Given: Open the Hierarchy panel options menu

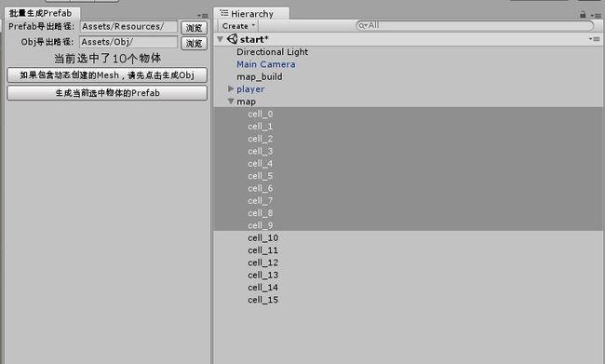Looking at the screenshot, I should tap(596, 16).
